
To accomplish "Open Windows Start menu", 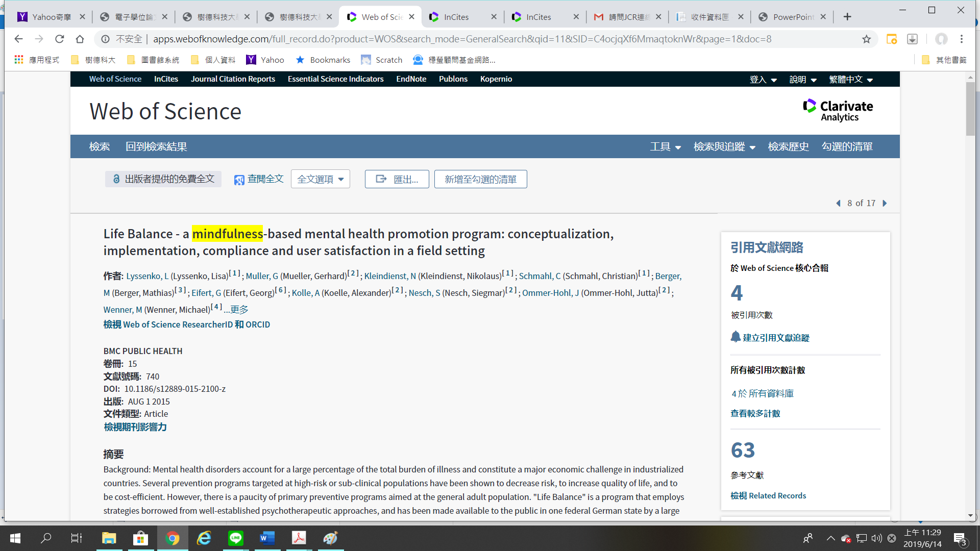I will pyautogui.click(x=15, y=538).
